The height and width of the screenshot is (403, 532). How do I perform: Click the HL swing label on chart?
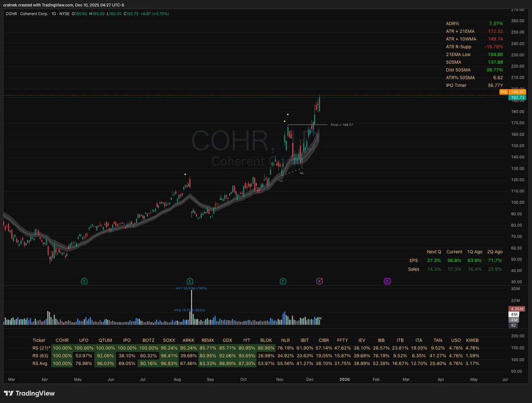(x=302, y=173)
